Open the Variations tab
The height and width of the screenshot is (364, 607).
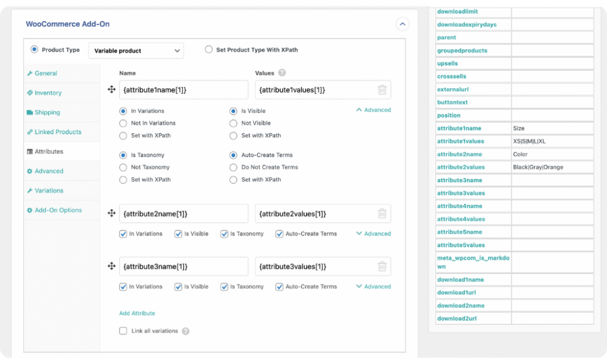coord(49,190)
